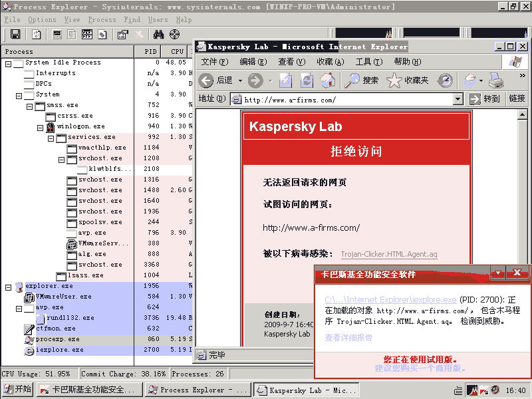This screenshot has height=399, width=532.
Task: Switch to 卡巴斯基全功能安全 taskbar button
Action: point(90,390)
